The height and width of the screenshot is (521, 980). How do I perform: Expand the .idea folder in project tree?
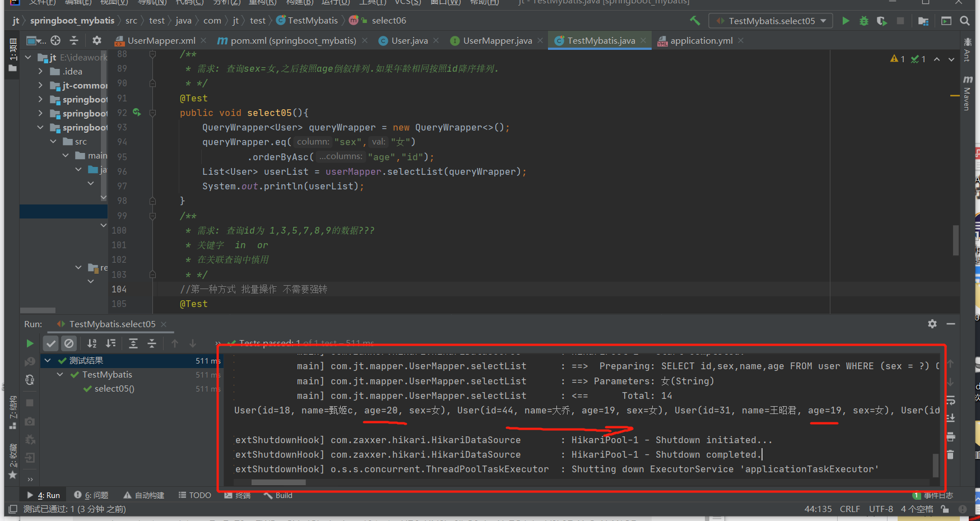pyautogui.click(x=40, y=71)
